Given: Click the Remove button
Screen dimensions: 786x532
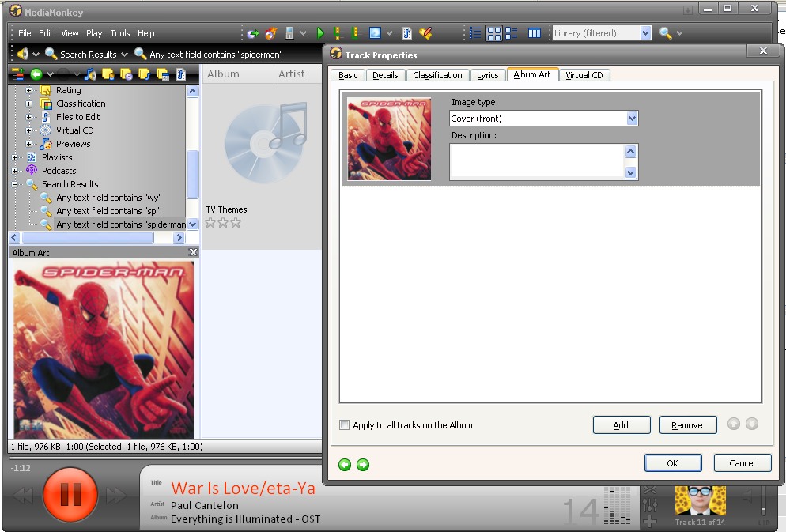Looking at the screenshot, I should coord(687,425).
